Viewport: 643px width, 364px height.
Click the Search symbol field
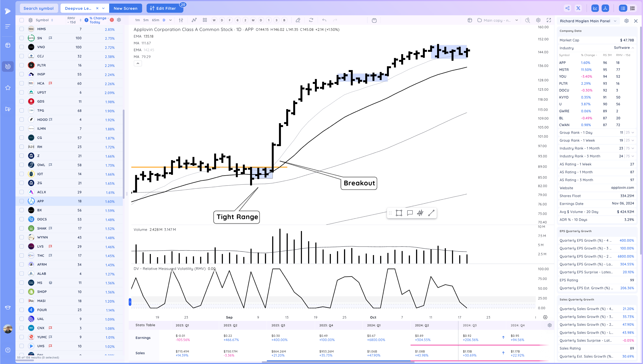coord(39,8)
